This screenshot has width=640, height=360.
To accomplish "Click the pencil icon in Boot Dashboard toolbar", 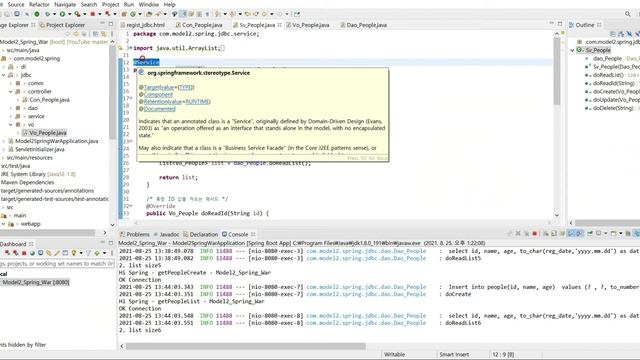I will [57, 253].
